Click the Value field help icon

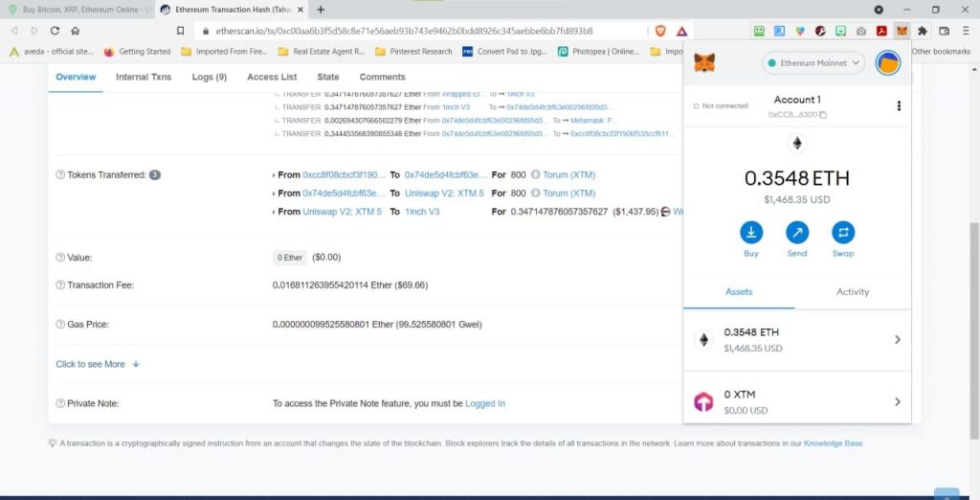[x=60, y=258]
